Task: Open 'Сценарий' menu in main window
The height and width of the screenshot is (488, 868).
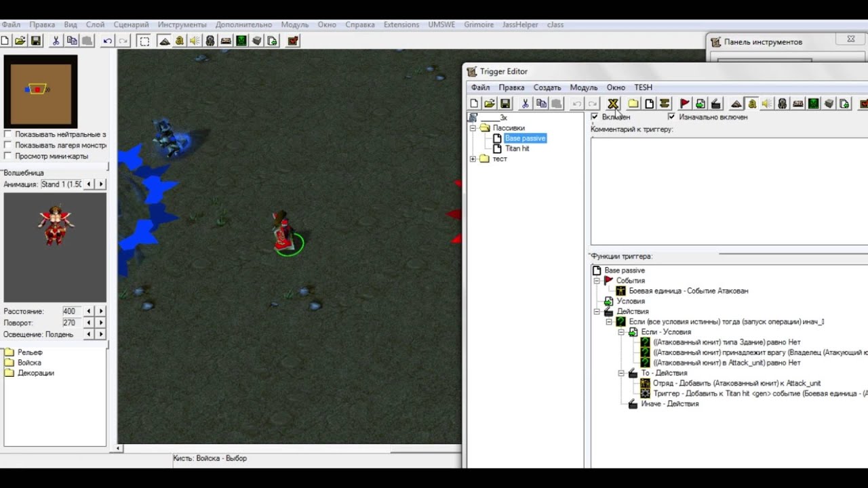Action: coord(131,24)
